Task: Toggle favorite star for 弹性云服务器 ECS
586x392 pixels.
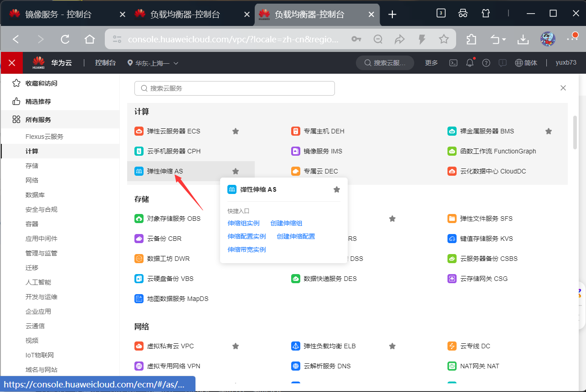Action: pos(236,131)
